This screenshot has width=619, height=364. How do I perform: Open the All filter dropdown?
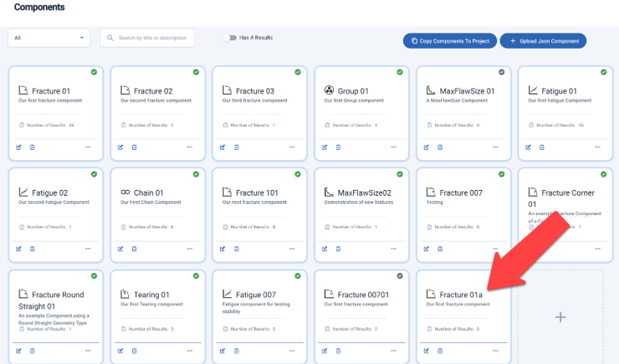[49, 38]
